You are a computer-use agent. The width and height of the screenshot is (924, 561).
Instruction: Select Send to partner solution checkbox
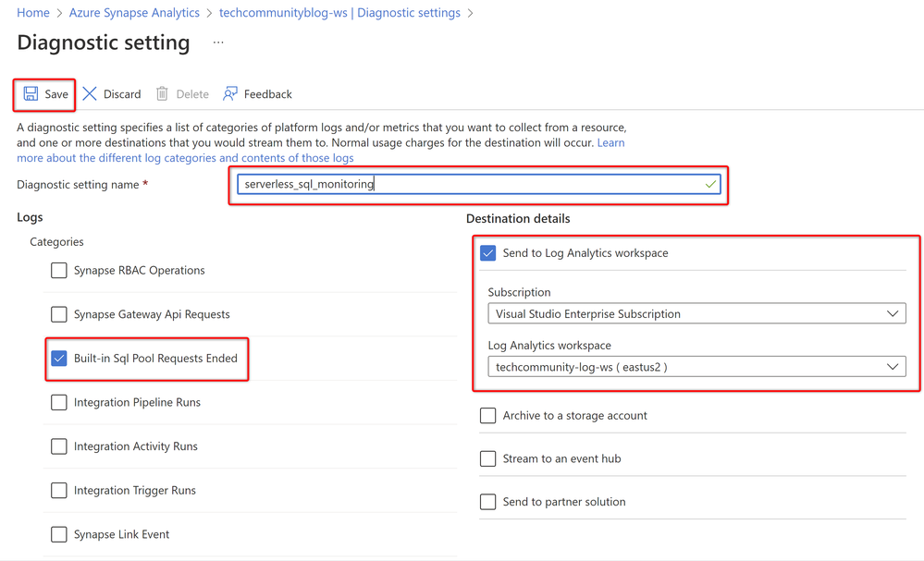tap(488, 503)
